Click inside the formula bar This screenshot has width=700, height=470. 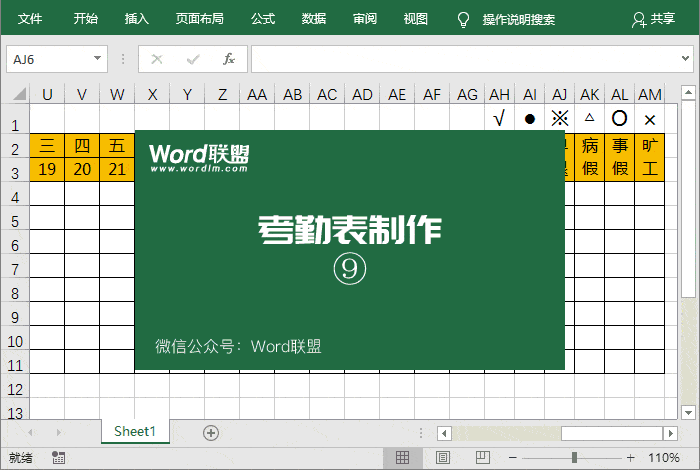(x=464, y=59)
